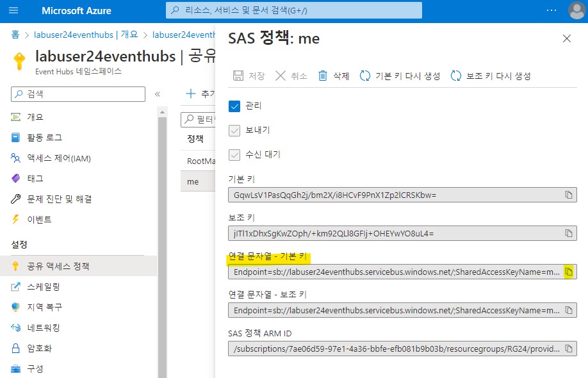Click the 저장 save button
The height and width of the screenshot is (378, 588).
249,76
